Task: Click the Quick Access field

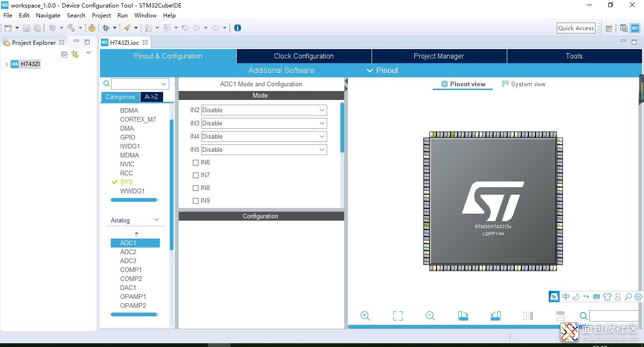Action: point(576,28)
